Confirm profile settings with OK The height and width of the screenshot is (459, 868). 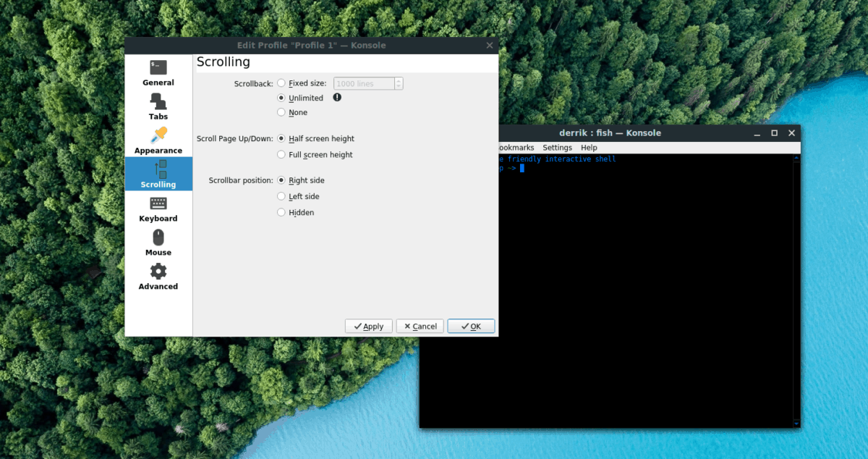pos(471,327)
